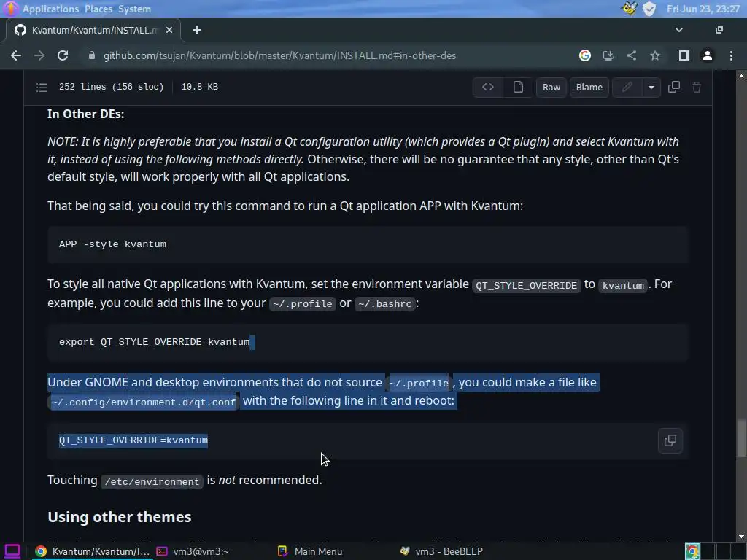Screen dimensions: 747x560
Task: Click the page vertical scrollbar thumb
Action: point(741,439)
